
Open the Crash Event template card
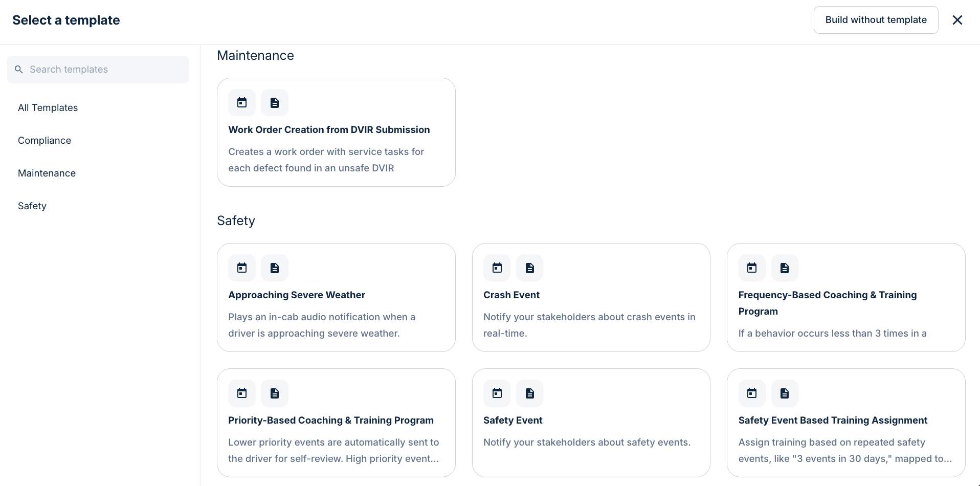click(591, 298)
